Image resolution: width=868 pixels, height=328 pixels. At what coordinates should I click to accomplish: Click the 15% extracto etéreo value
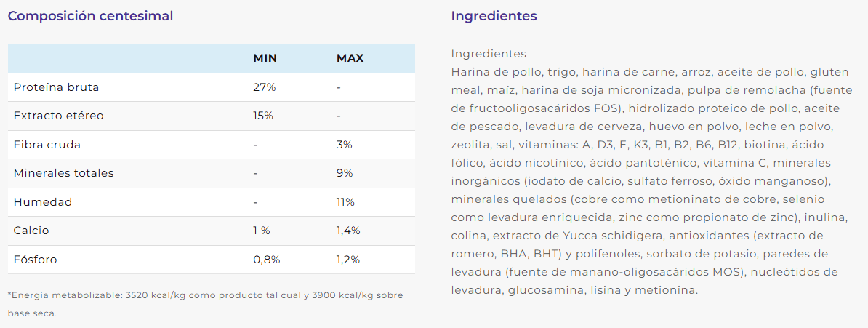[x=263, y=116]
